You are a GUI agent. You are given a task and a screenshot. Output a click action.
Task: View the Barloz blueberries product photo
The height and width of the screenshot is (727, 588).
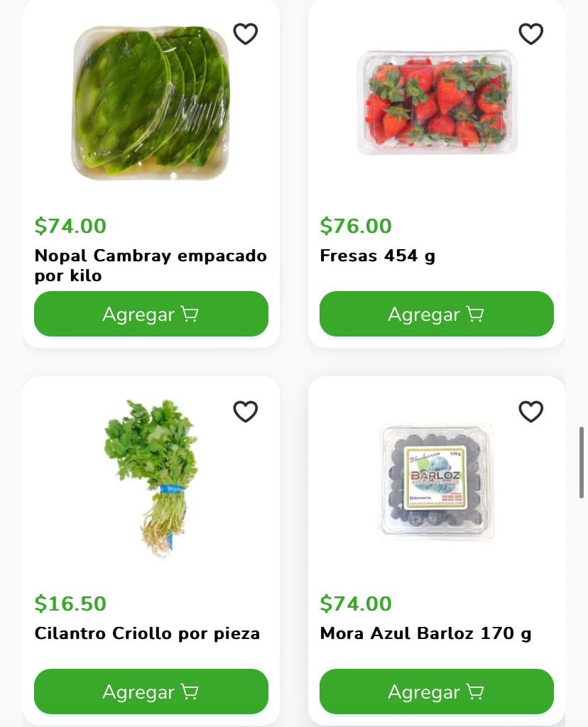(x=436, y=480)
